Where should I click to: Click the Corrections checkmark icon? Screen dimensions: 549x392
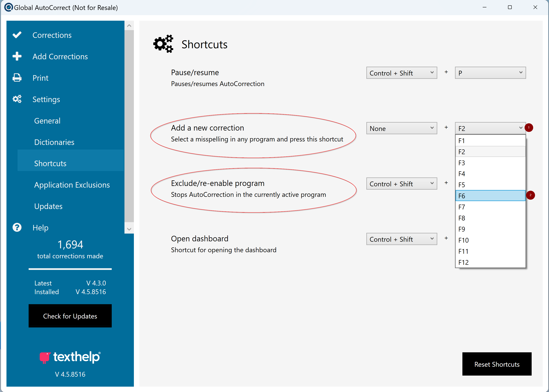pyautogui.click(x=17, y=35)
